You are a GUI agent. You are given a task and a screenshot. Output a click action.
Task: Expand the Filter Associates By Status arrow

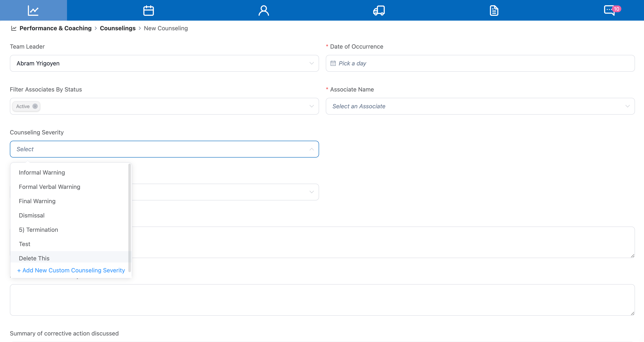[x=311, y=106]
